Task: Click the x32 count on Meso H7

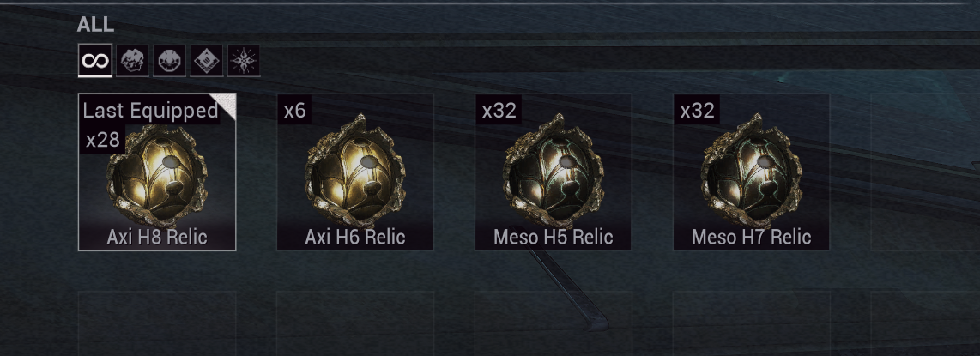Action: [x=697, y=111]
